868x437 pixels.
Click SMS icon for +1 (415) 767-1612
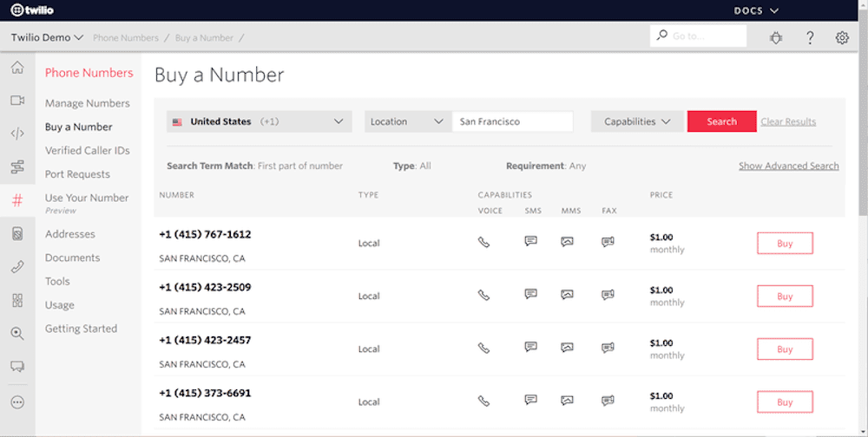[x=531, y=241]
